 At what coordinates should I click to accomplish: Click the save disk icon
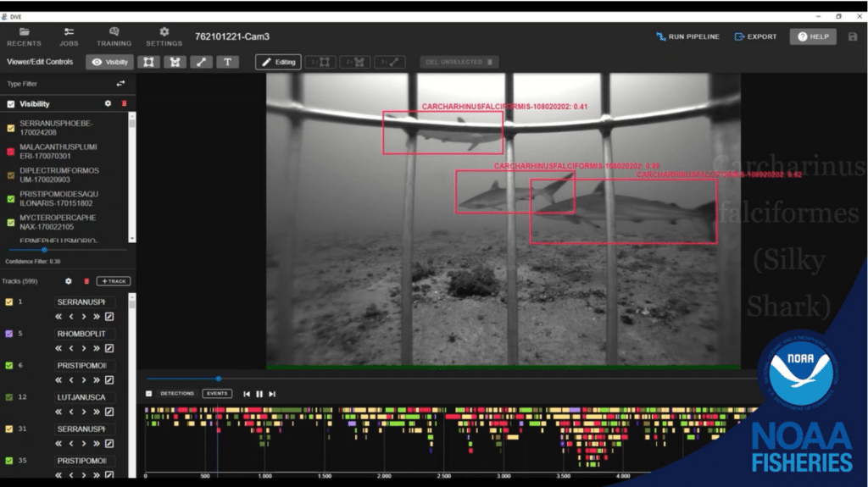(852, 36)
